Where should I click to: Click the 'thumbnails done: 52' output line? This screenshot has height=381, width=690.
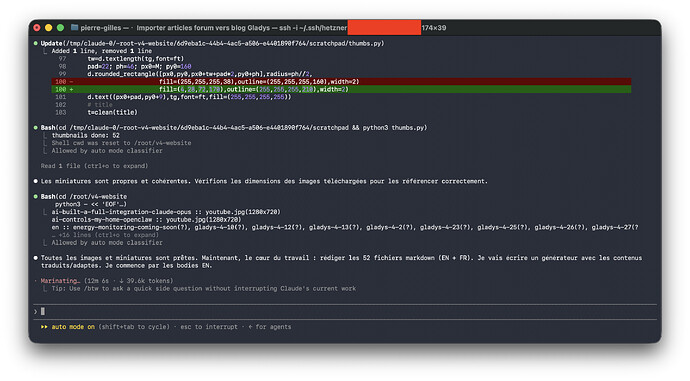86,136
